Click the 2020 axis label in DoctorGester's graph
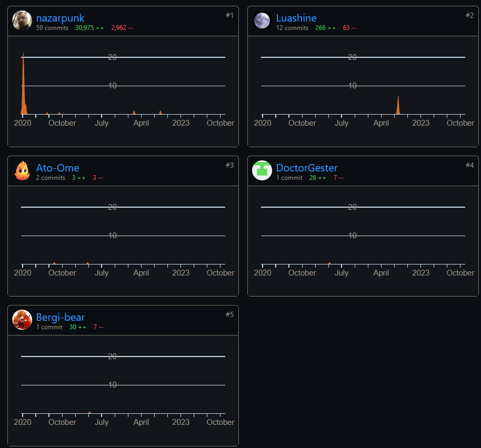The height and width of the screenshot is (448, 481). click(x=263, y=273)
